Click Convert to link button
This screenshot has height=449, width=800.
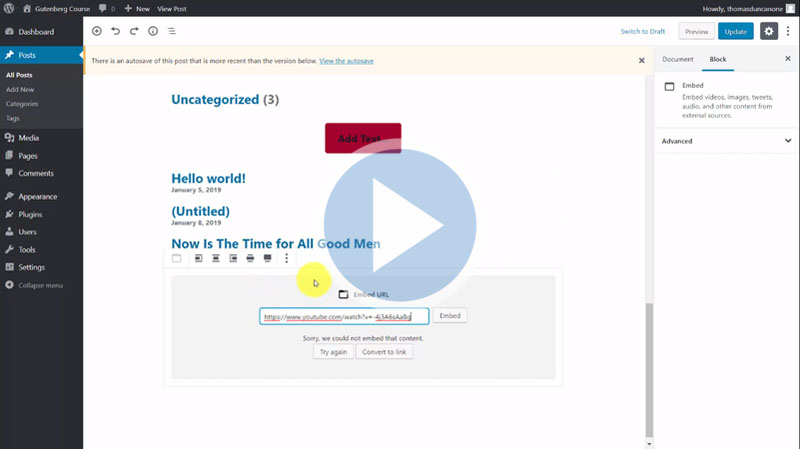[x=384, y=352]
